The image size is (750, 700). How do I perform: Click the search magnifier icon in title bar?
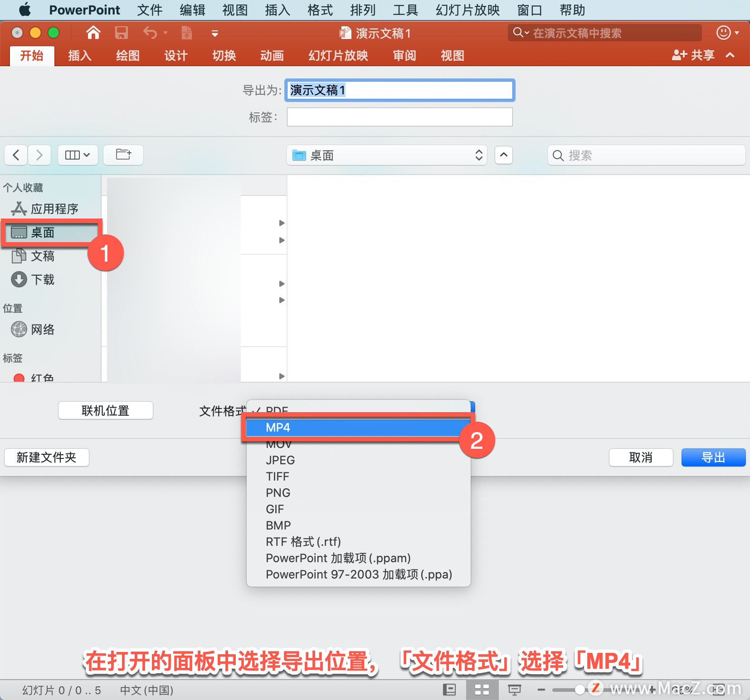pos(517,33)
